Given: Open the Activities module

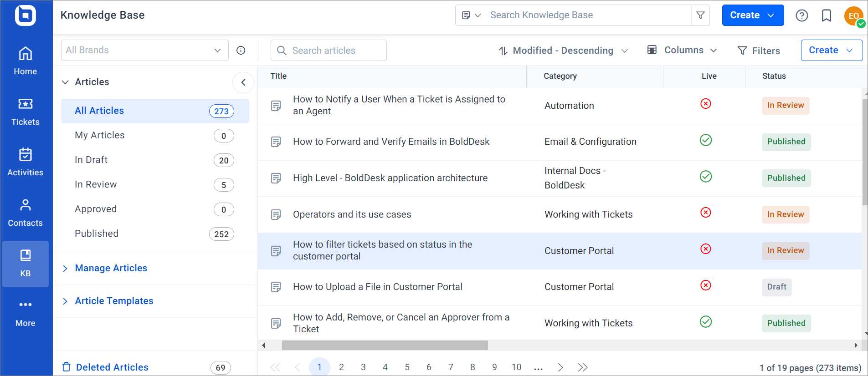Looking at the screenshot, I should [x=26, y=162].
